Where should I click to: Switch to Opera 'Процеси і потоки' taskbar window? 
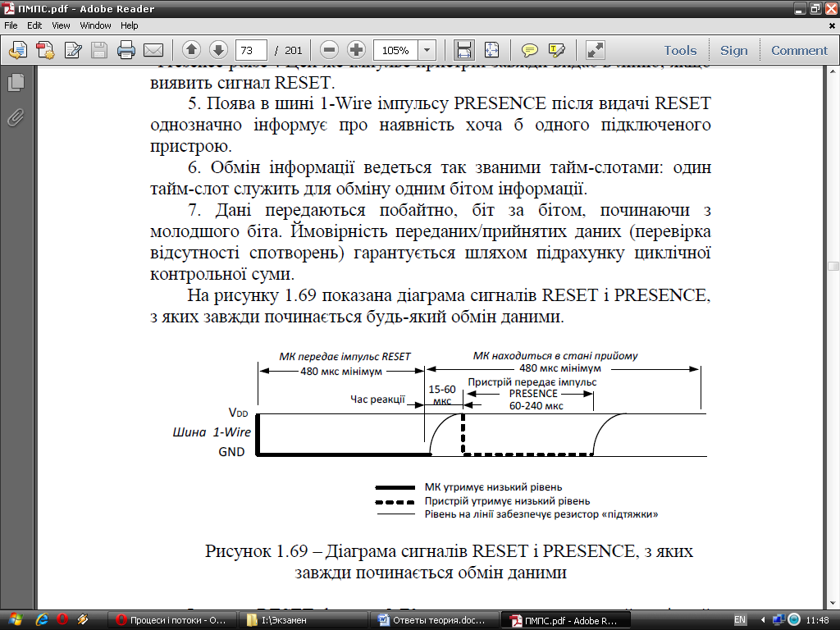(171, 620)
